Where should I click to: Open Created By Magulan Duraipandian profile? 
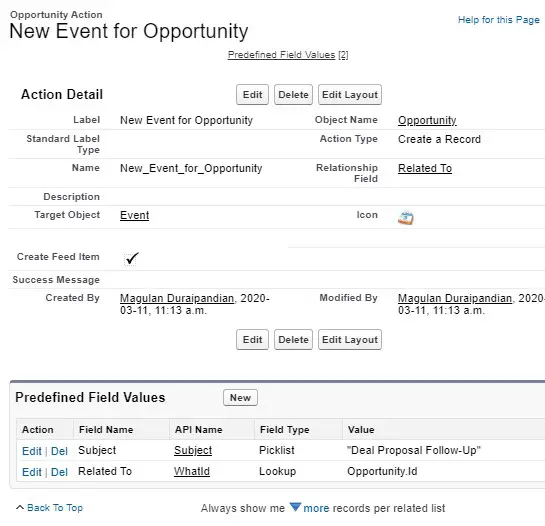click(x=177, y=298)
